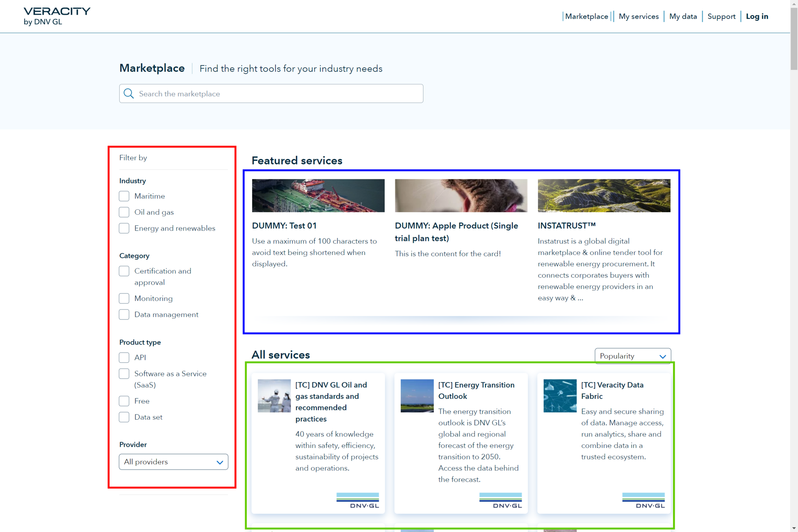Open the Popularity sort dropdown
The width and height of the screenshot is (798, 532).
click(x=632, y=356)
